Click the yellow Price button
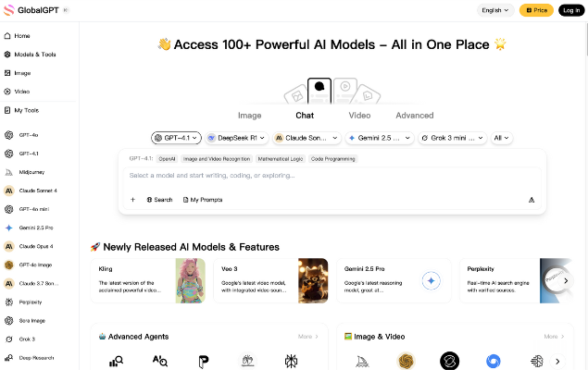Screen dimensions: 588x370 point(536,10)
